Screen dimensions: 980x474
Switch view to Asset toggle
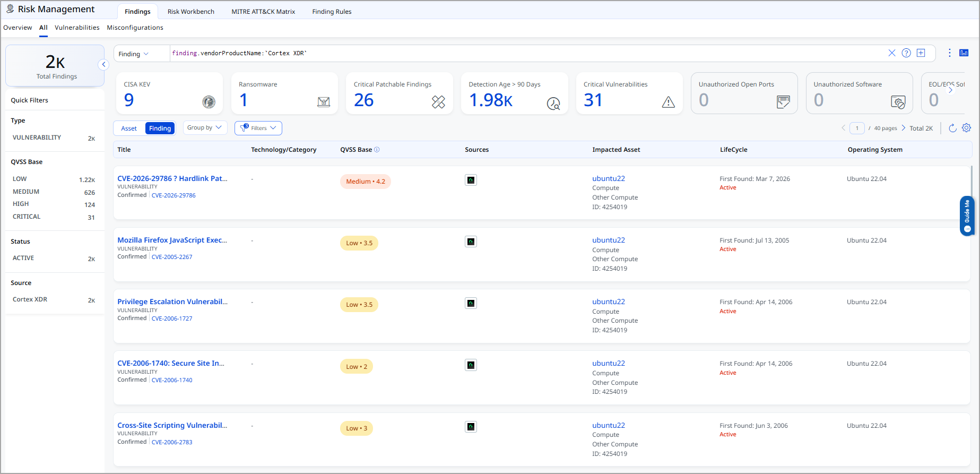click(129, 128)
